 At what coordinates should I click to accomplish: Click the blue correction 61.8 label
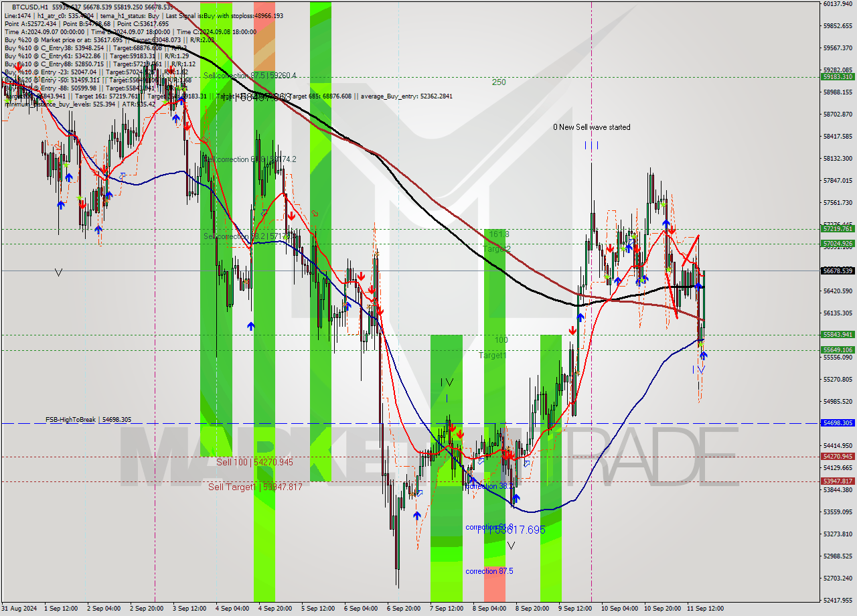pos(489,527)
